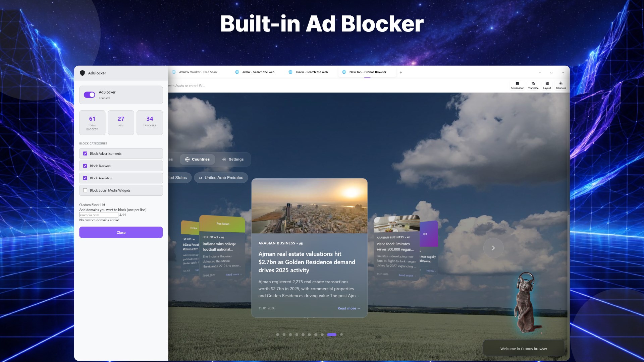
Task: Click Welcome in Cronos browser notification
Action: (523, 349)
